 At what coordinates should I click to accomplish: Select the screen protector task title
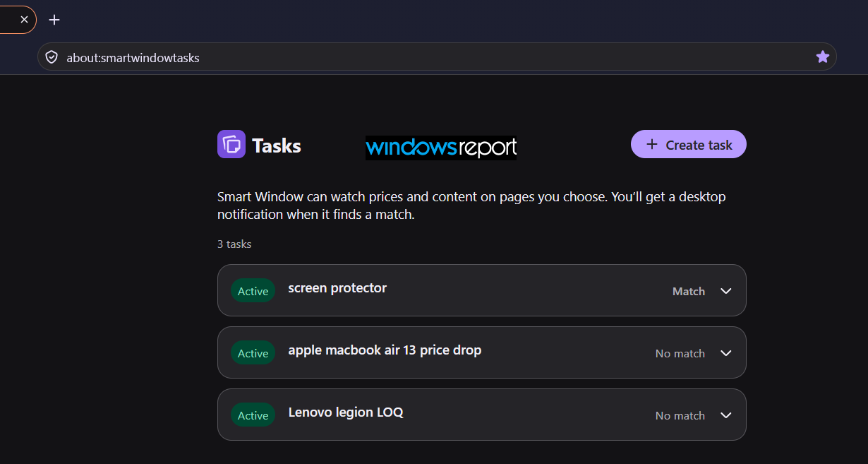pos(337,288)
